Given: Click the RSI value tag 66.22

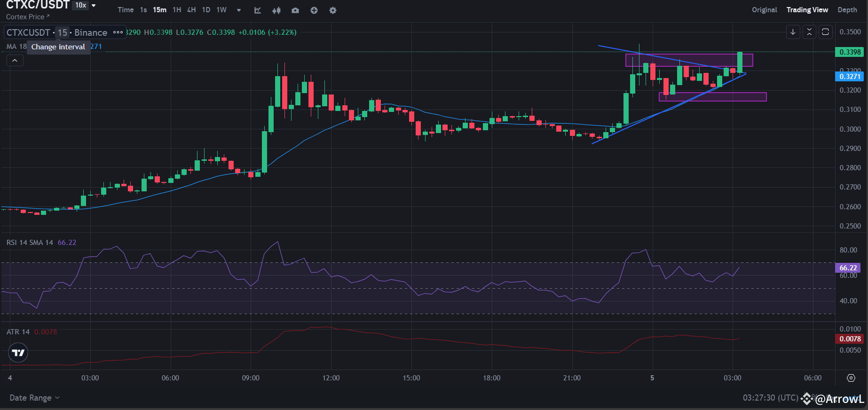Looking at the screenshot, I should [x=848, y=268].
